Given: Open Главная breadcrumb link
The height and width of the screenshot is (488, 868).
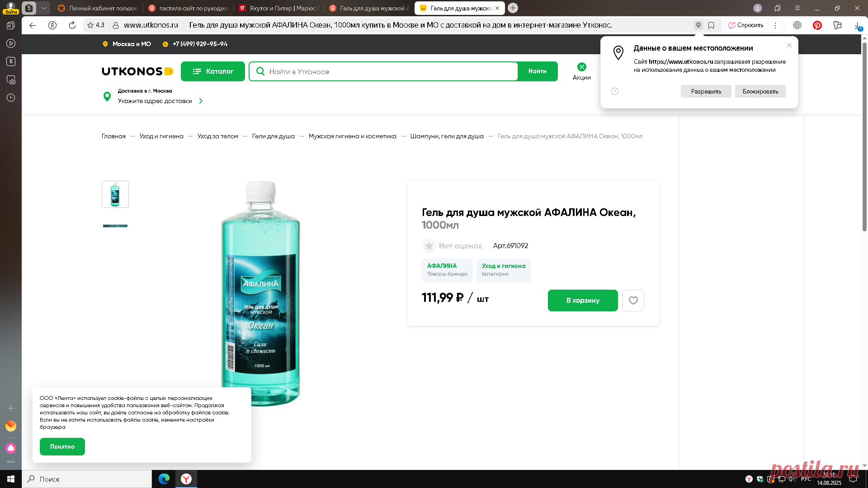Looking at the screenshot, I should coord(113,136).
